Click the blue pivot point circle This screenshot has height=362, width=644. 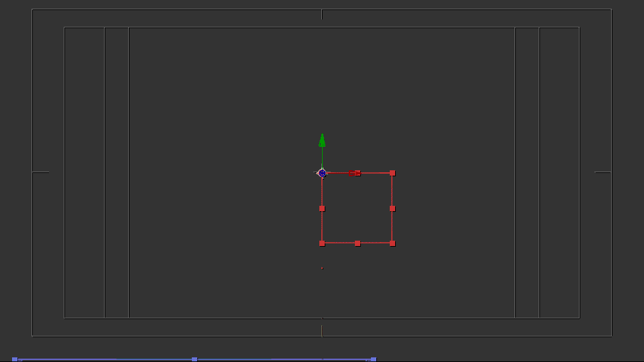click(322, 173)
